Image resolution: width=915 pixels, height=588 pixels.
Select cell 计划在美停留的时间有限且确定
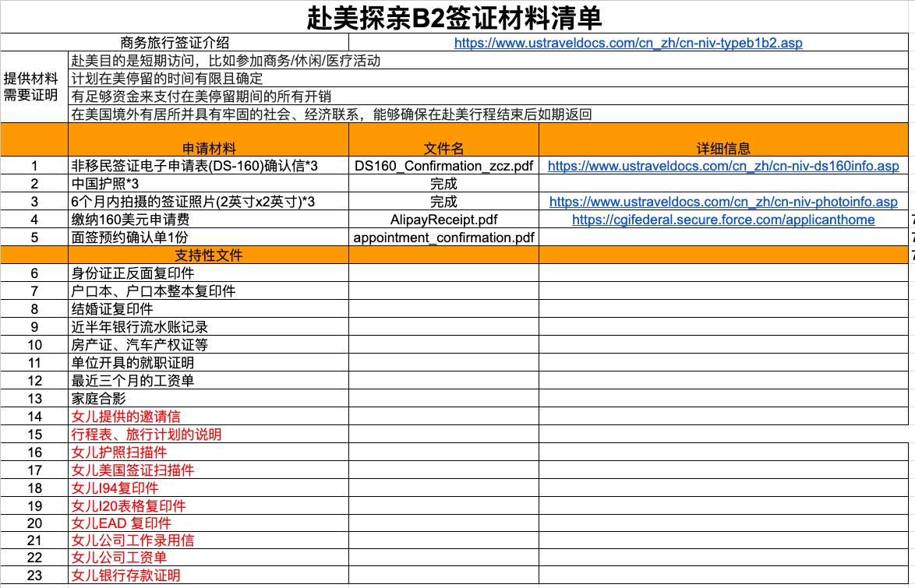(488, 79)
